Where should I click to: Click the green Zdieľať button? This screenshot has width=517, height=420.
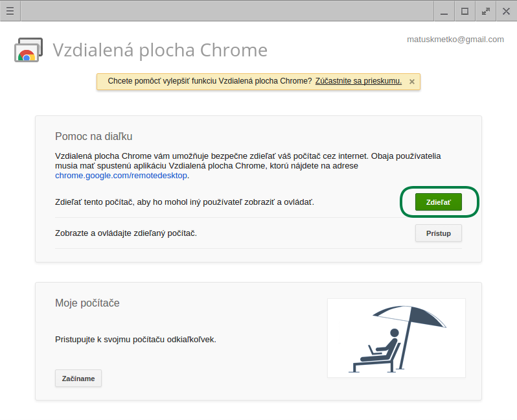[x=438, y=202]
